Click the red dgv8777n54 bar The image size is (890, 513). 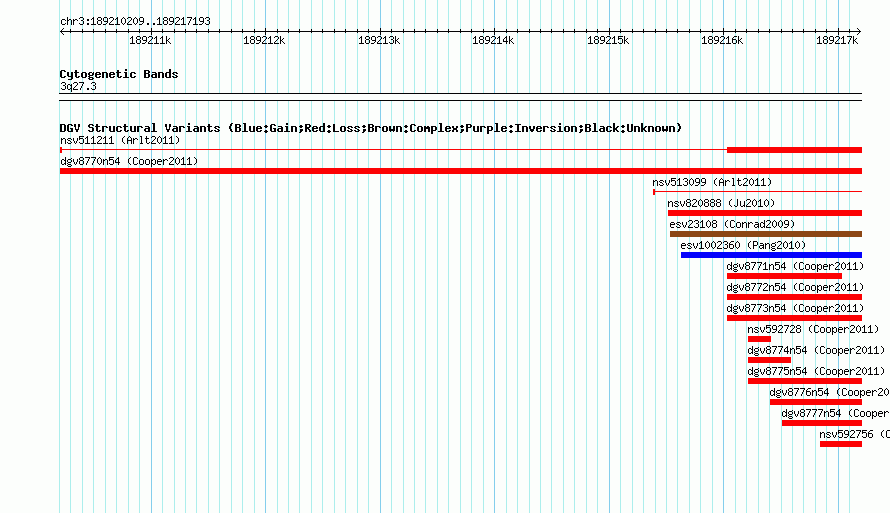pyautogui.click(x=822, y=423)
